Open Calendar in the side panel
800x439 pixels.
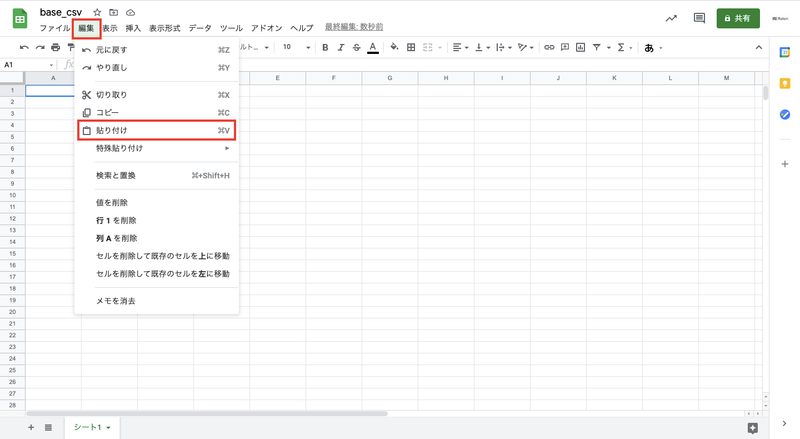[x=785, y=52]
